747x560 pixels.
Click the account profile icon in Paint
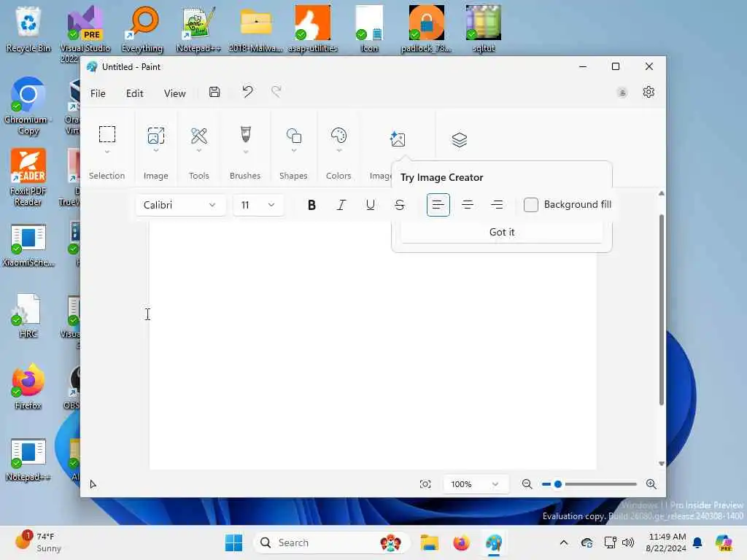point(622,93)
